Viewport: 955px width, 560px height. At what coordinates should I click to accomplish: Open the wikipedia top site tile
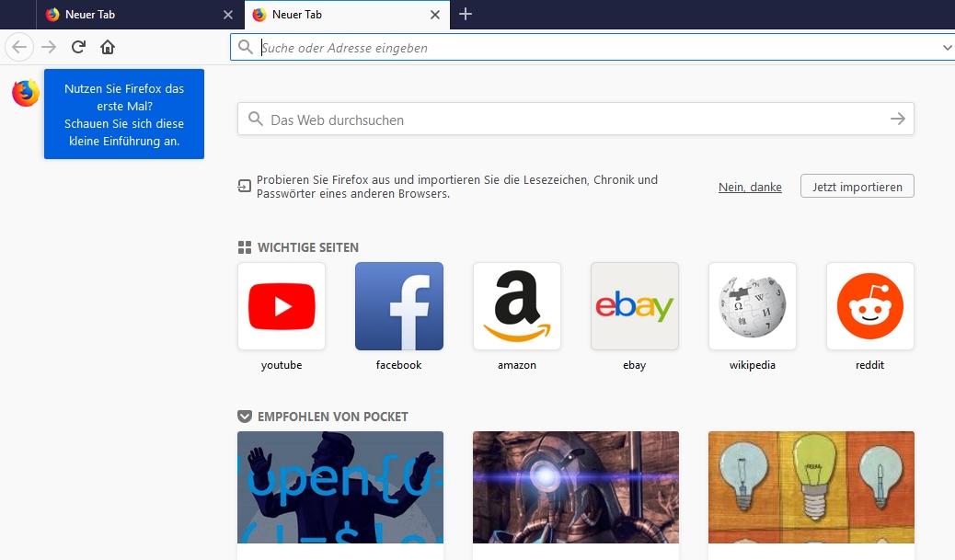coord(753,306)
